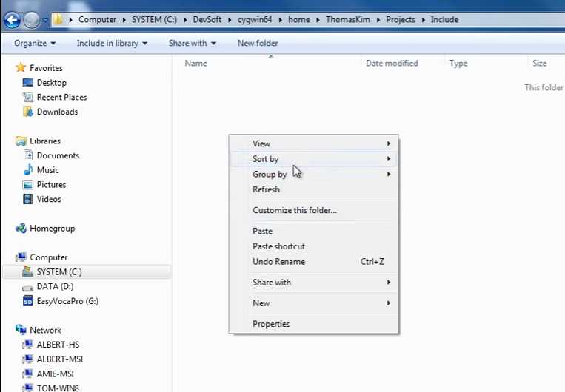This screenshot has width=565, height=392.
Task: Select the ALBERT-MSI label under Network
Action: coord(60,359)
